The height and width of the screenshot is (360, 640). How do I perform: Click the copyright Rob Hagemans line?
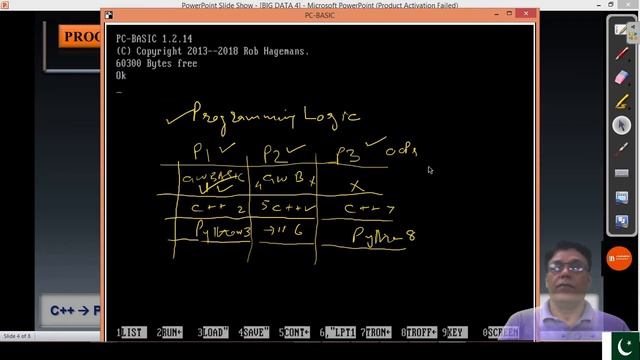coord(212,51)
